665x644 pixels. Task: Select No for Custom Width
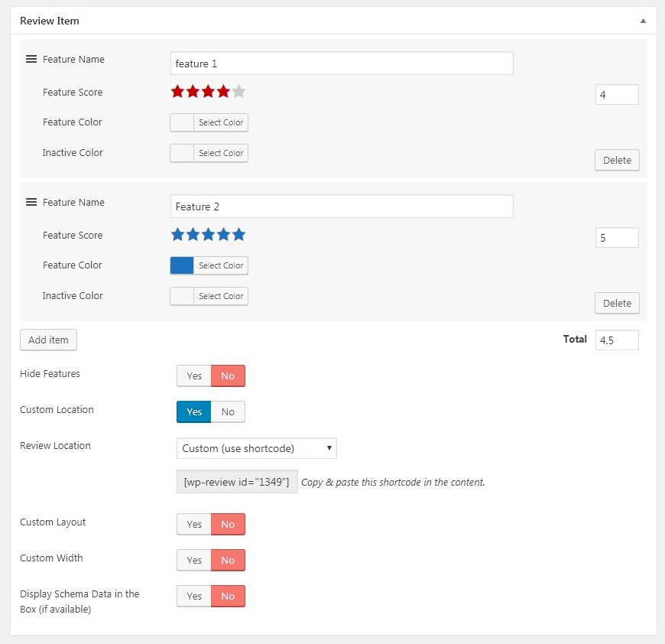tap(228, 561)
